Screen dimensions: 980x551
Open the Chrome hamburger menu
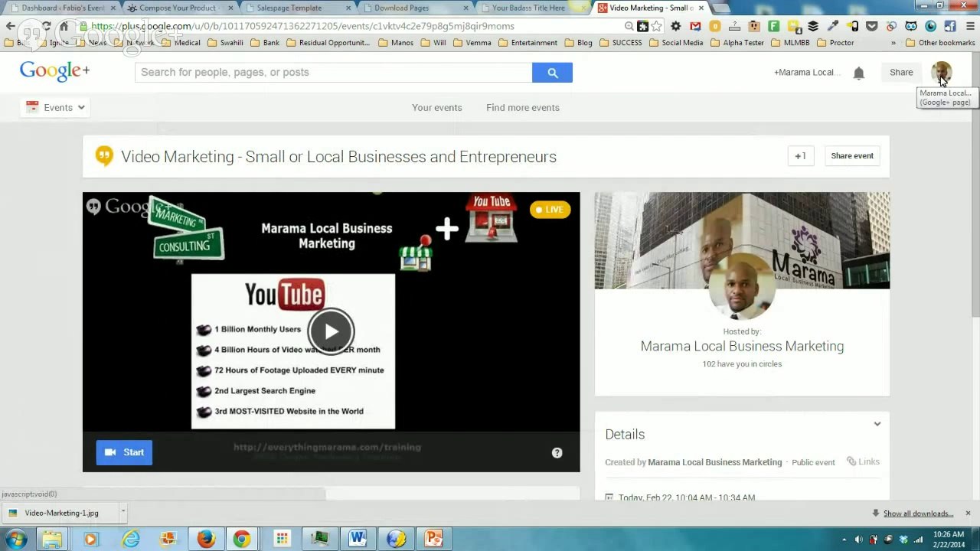969,26
